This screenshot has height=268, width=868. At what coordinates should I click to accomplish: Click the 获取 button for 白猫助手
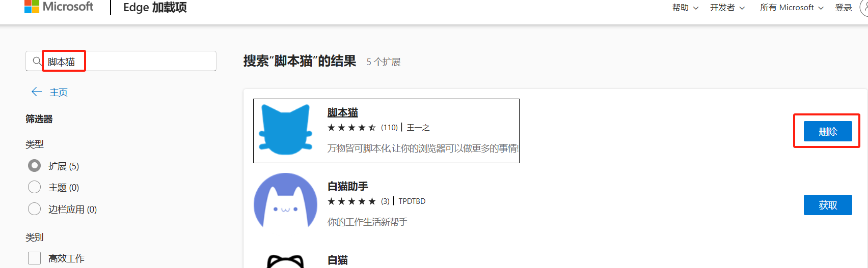point(828,205)
